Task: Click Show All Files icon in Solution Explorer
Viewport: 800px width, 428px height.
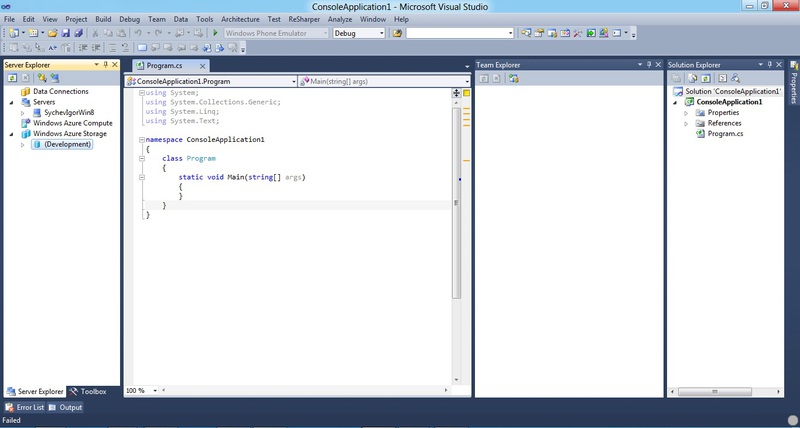Action: pyautogui.click(x=692, y=79)
